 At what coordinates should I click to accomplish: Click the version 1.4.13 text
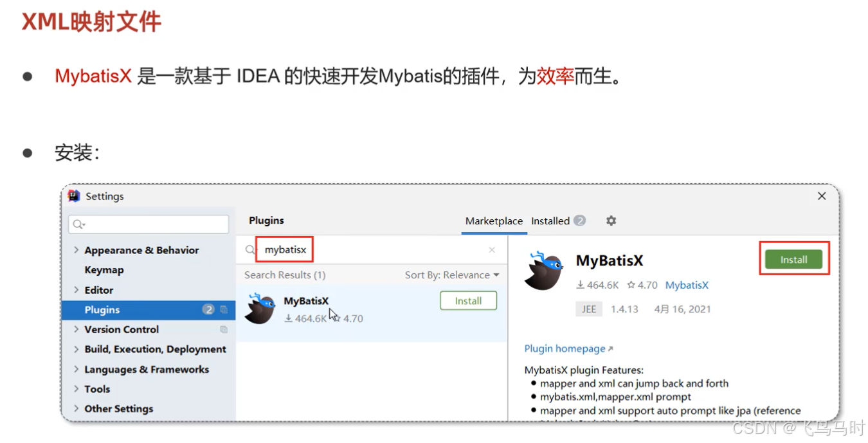tap(624, 309)
